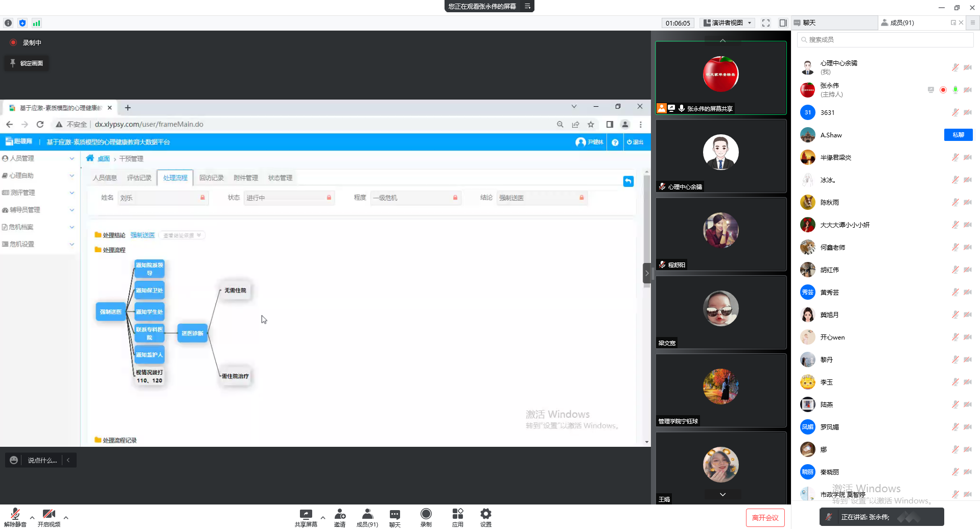980x529 pixels.
Task: Turn on the video camera
Action: (49, 515)
